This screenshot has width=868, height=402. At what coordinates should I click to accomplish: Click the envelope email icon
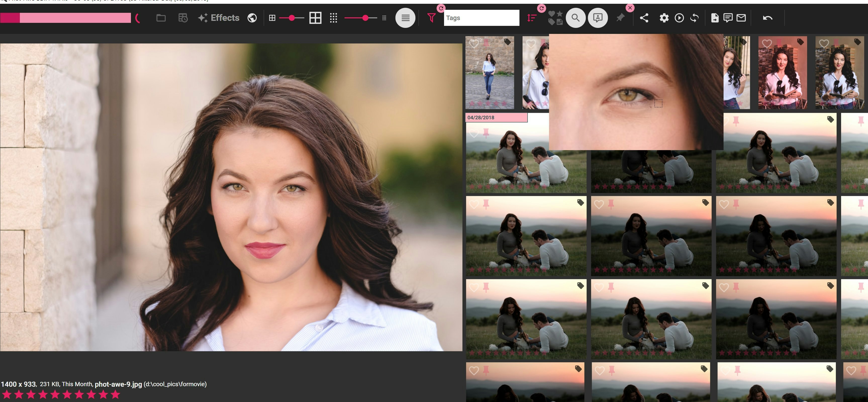click(741, 18)
